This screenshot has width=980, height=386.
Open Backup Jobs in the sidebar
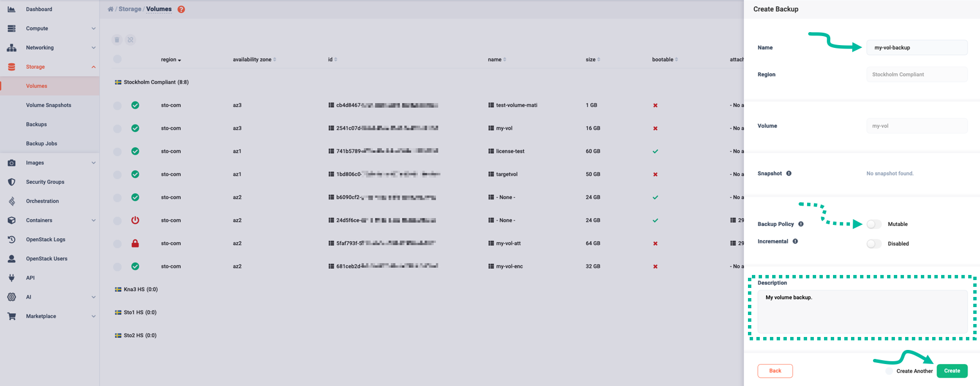[x=42, y=144]
